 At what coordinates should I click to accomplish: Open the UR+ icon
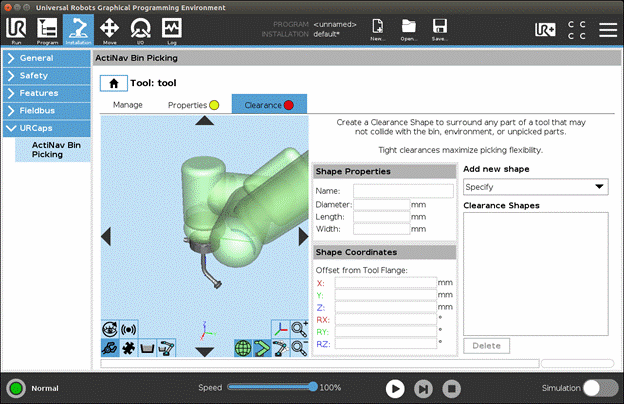coord(545,30)
